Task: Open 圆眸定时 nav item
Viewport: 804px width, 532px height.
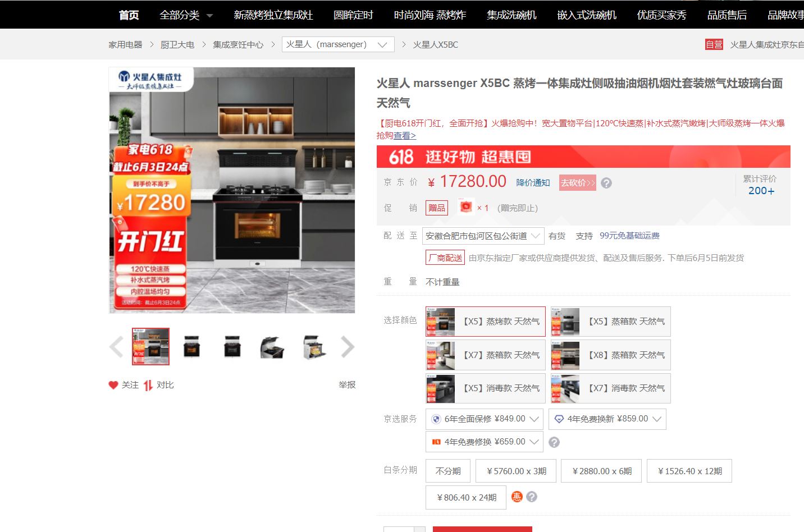Action: pyautogui.click(x=353, y=15)
